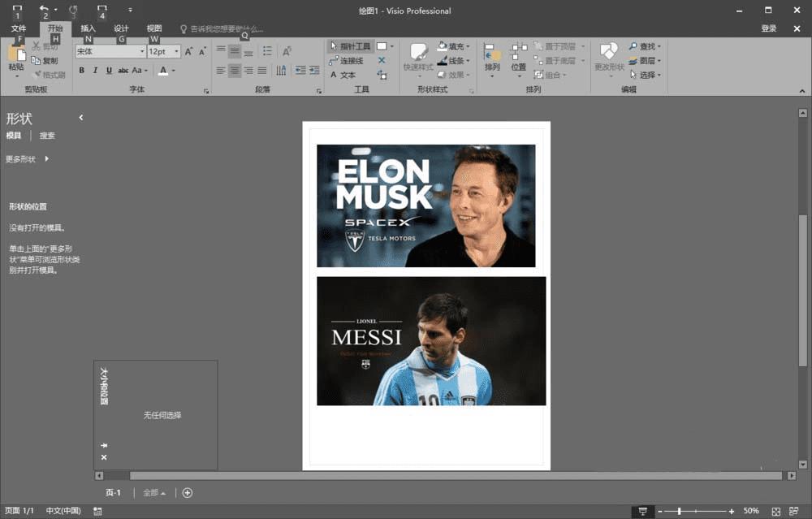Click the Sign in (登录) link
812x519 pixels.
[768, 28]
